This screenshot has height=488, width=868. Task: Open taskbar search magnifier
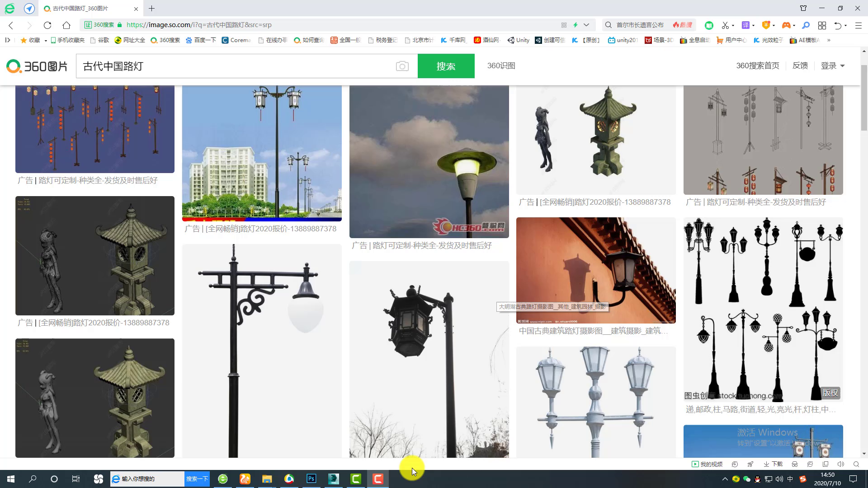click(x=33, y=479)
